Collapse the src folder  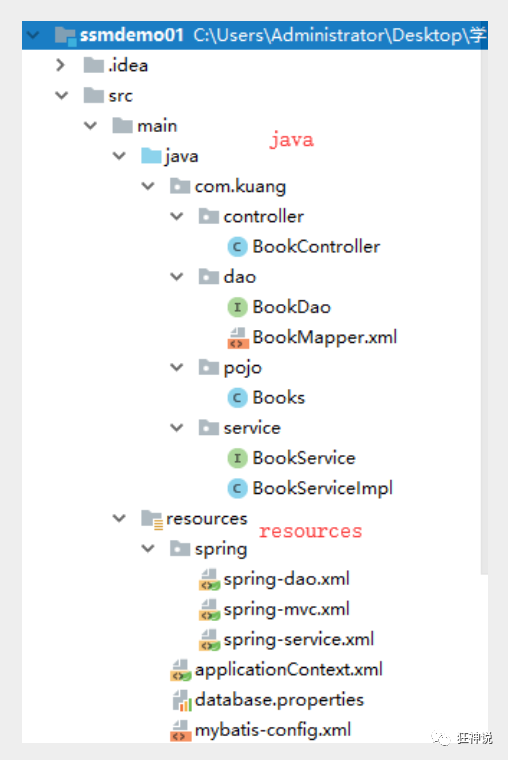click(62, 95)
